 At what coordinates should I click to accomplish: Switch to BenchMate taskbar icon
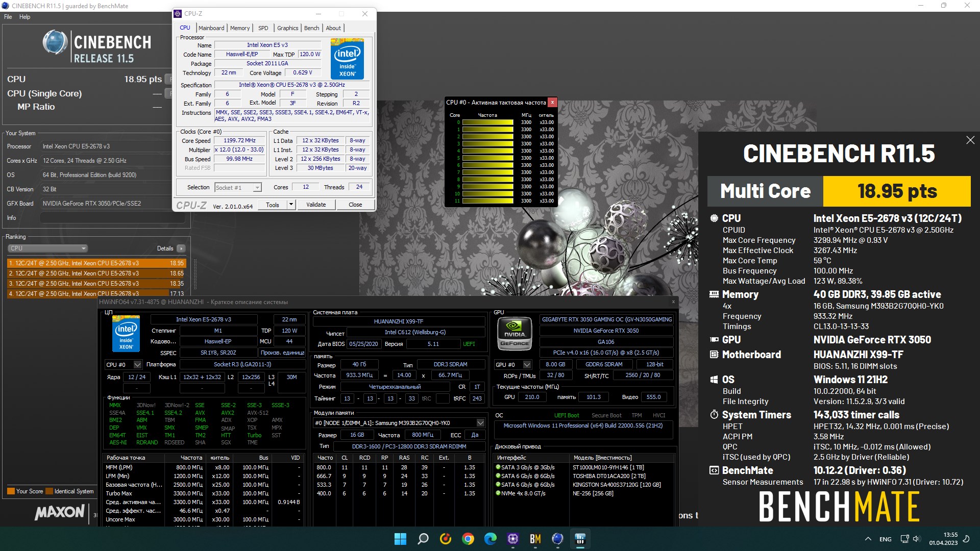(x=535, y=539)
